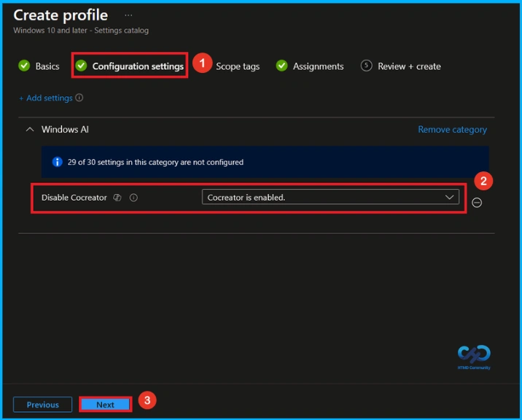Image resolution: width=522 pixels, height=420 pixels.
Task: Go to the Basics tab
Action: click(47, 66)
